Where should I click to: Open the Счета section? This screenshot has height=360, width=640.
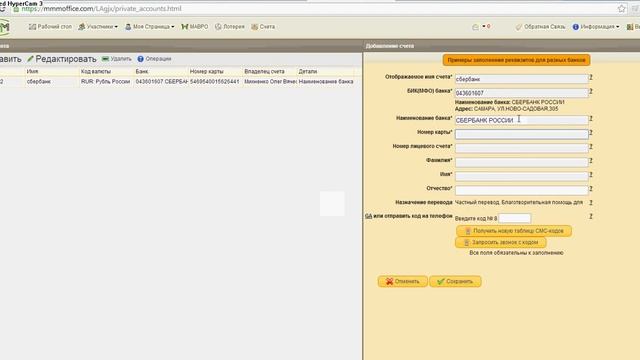click(263, 27)
